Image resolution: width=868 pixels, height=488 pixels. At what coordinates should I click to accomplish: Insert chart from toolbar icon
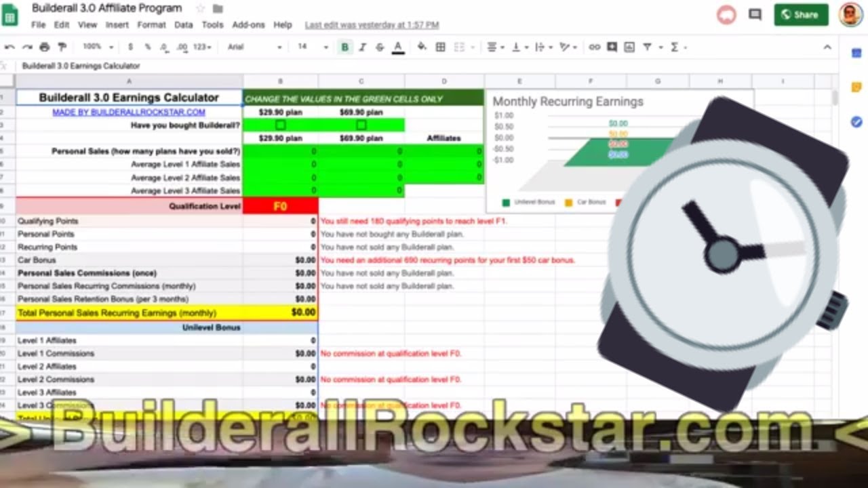[629, 47]
